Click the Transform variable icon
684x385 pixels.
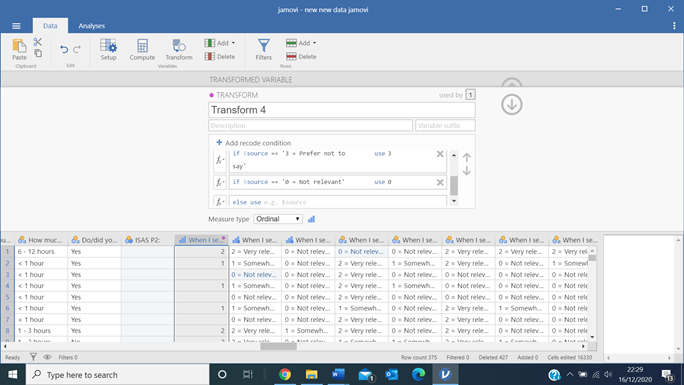(179, 49)
